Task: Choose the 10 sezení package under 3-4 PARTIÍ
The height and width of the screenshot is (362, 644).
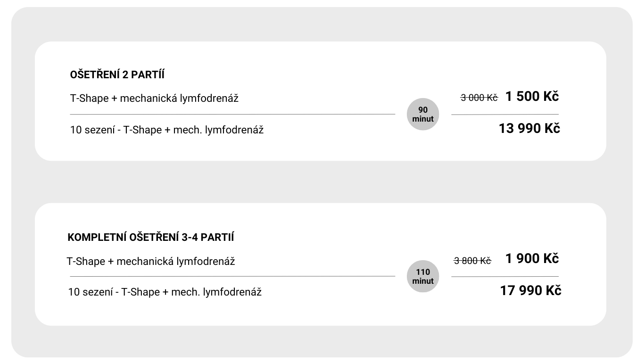Action: (x=165, y=292)
